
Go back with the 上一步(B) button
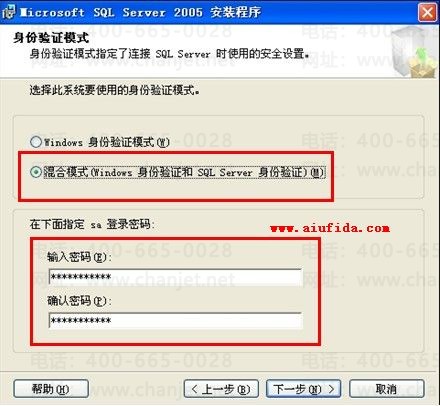[221, 389]
